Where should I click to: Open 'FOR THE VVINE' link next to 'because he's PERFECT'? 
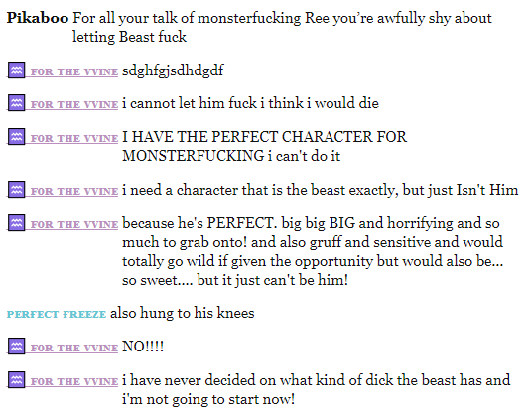(74, 224)
